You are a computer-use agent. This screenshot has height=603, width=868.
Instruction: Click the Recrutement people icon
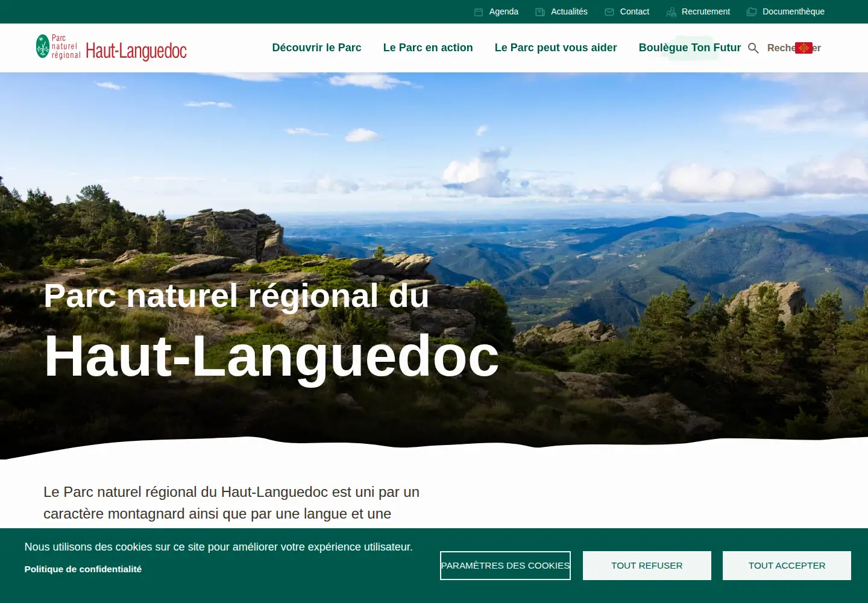pyautogui.click(x=671, y=12)
